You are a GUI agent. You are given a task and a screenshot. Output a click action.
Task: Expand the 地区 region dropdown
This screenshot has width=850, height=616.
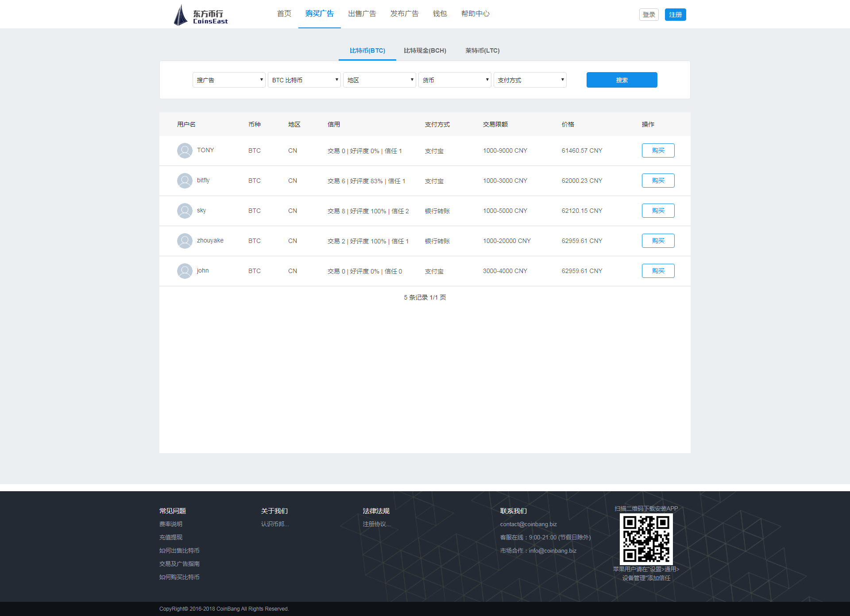pos(379,80)
